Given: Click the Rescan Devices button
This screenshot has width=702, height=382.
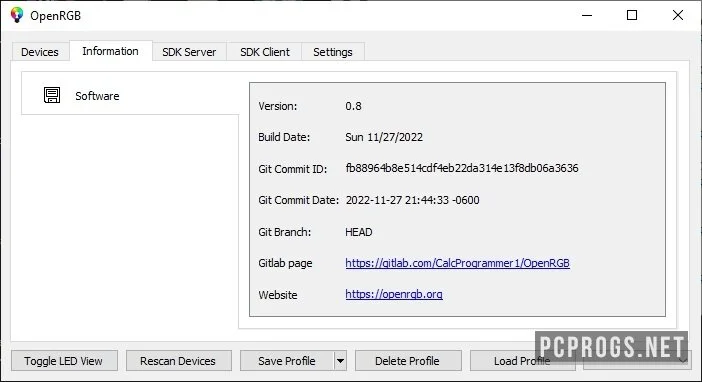Looking at the screenshot, I should (x=178, y=361).
